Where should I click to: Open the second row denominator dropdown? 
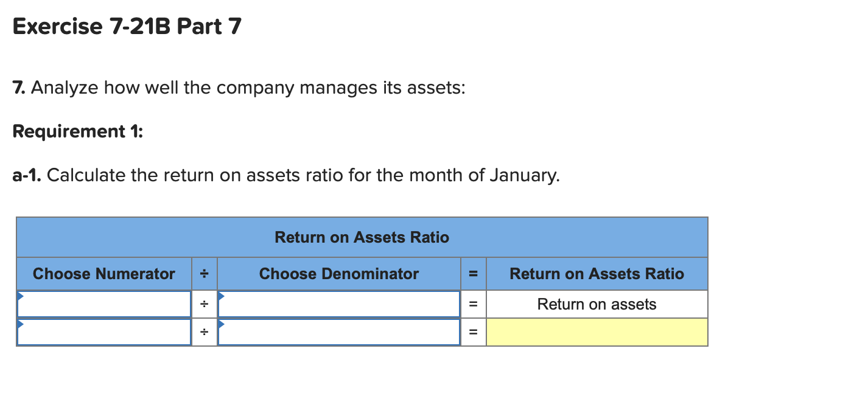click(339, 331)
